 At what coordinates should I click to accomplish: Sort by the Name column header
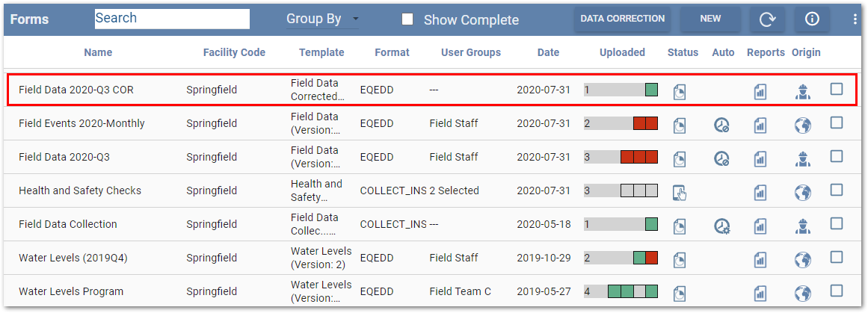click(98, 52)
